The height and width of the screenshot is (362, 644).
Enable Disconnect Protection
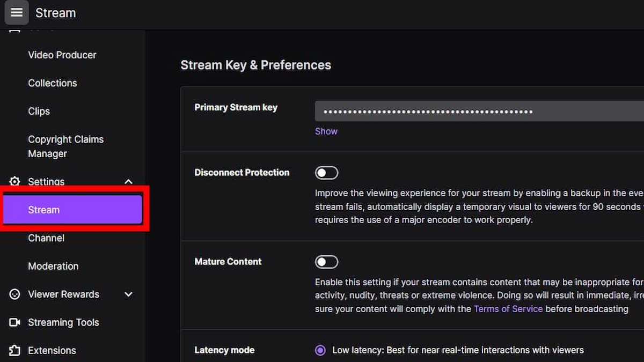point(326,172)
